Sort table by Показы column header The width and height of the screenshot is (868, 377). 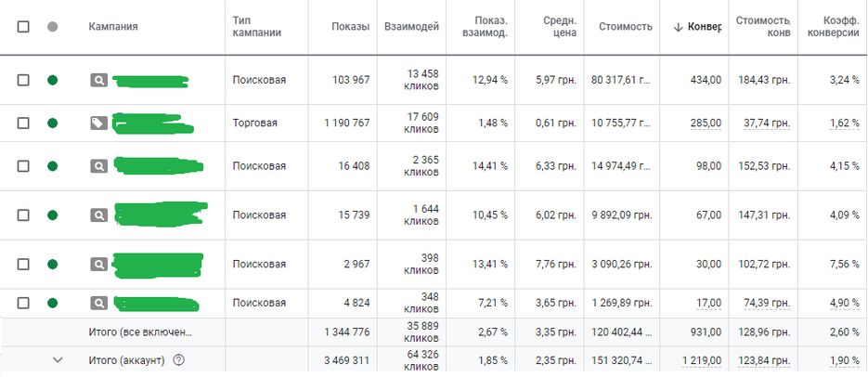point(349,27)
